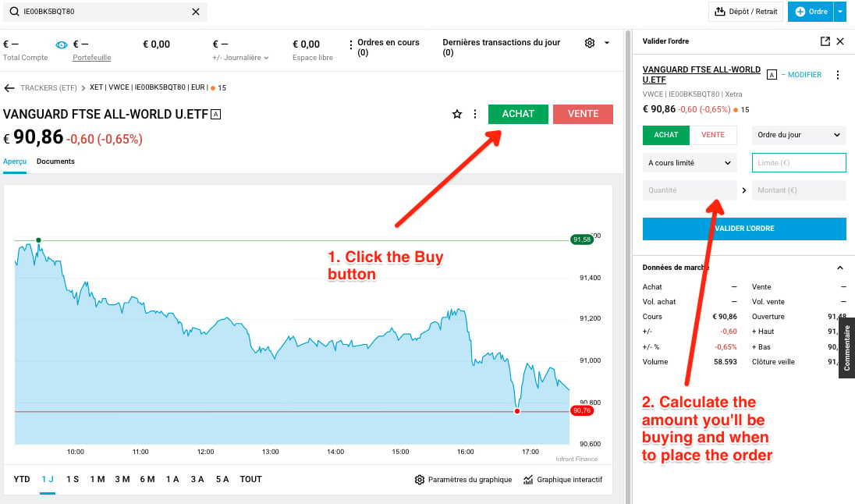
Task: Click the Cours value € 90,86 in market data
Action: [x=725, y=316]
